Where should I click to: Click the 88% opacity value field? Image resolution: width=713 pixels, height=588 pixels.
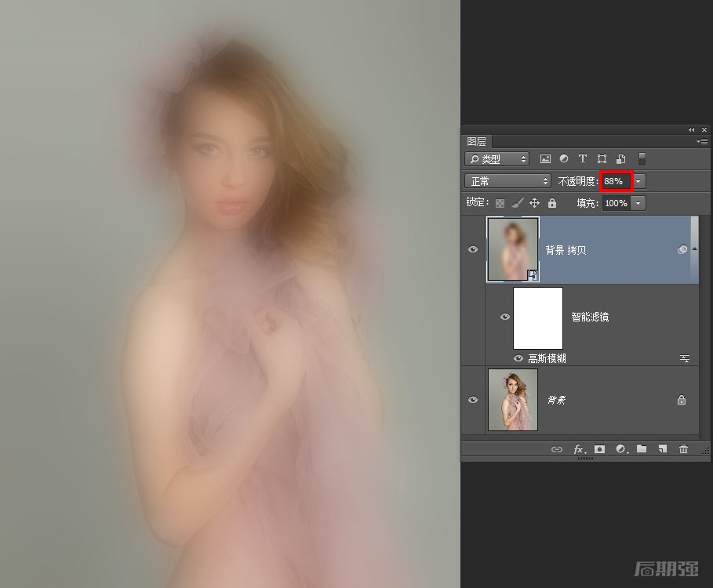(615, 181)
